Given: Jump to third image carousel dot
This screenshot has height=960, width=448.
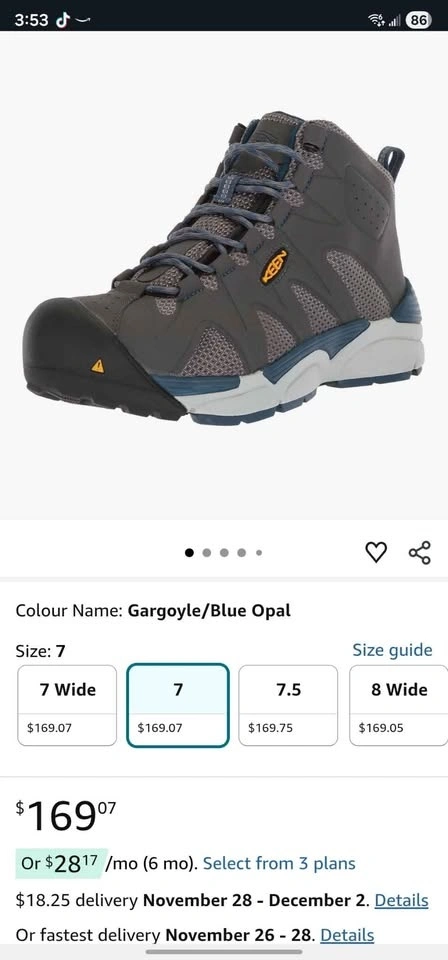Looking at the screenshot, I should 225,553.
